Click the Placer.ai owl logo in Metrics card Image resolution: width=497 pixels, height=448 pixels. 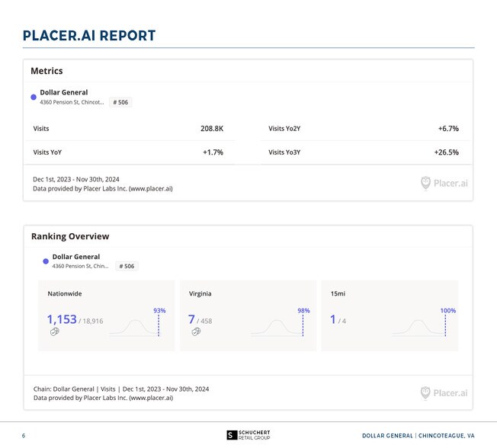click(425, 183)
